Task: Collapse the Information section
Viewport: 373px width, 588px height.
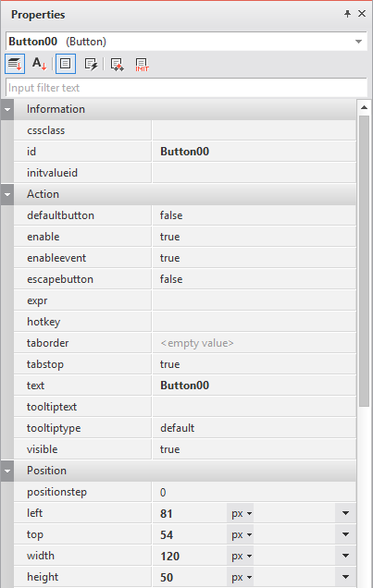Action: 7,109
